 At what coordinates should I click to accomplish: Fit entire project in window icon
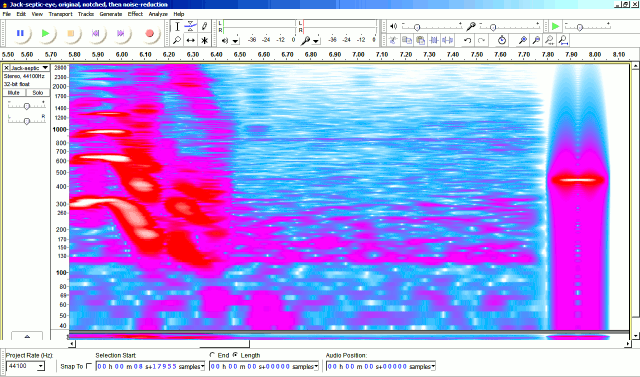tap(563, 40)
